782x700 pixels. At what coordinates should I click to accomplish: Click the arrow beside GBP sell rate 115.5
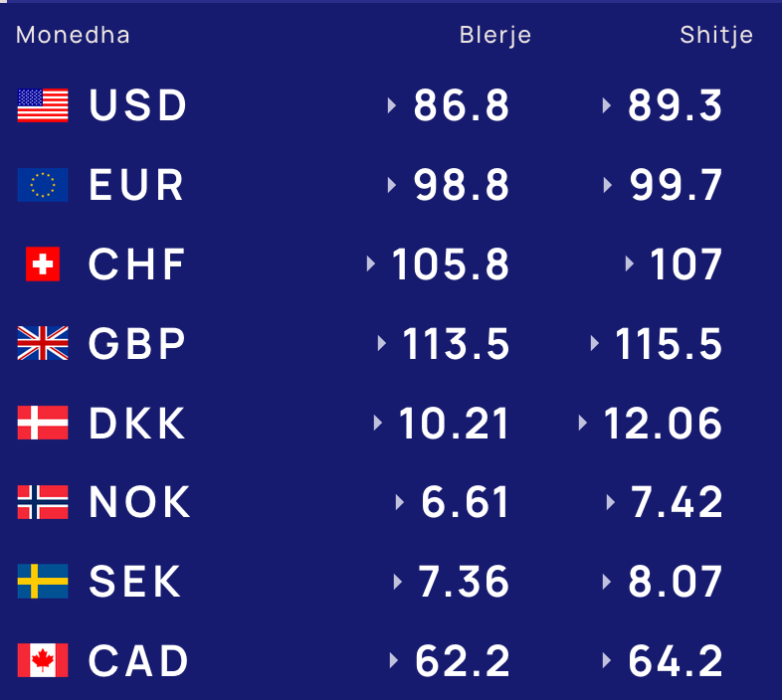pyautogui.click(x=595, y=343)
